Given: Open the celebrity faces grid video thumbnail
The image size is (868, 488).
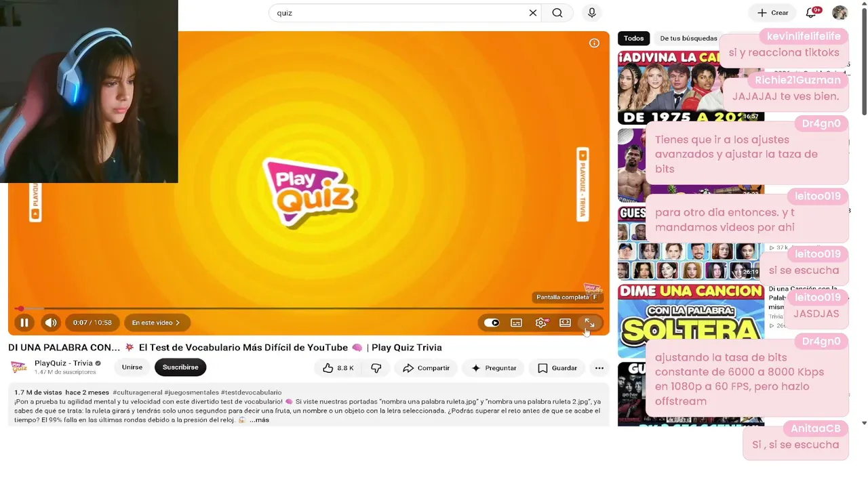Looking at the screenshot, I should [x=691, y=243].
